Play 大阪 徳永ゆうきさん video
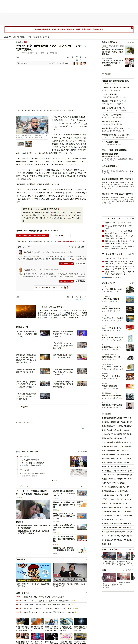The width and height of the screenshot is (138, 644). coord(70,573)
